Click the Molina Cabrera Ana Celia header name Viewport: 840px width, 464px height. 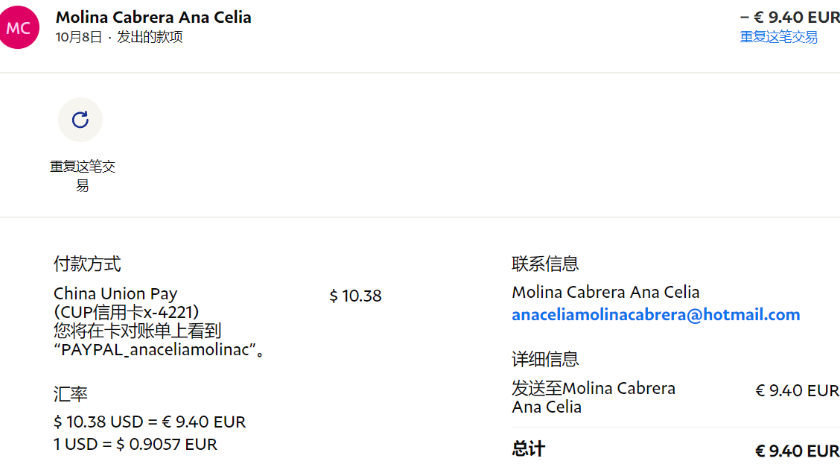[153, 17]
